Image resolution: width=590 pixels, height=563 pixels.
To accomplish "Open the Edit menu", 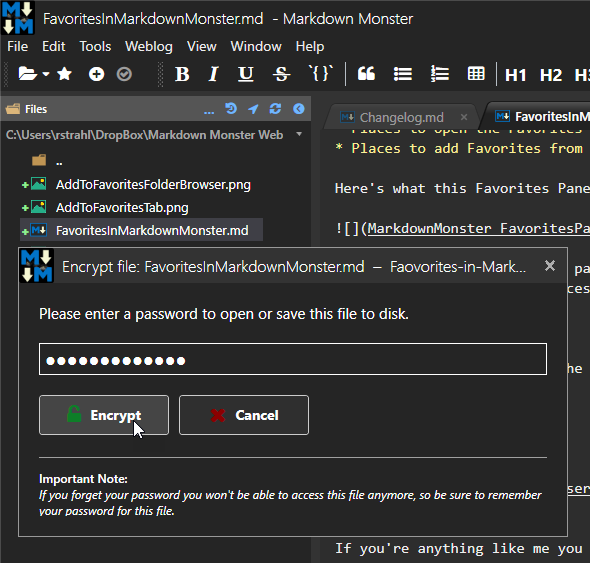I will [x=53, y=47].
